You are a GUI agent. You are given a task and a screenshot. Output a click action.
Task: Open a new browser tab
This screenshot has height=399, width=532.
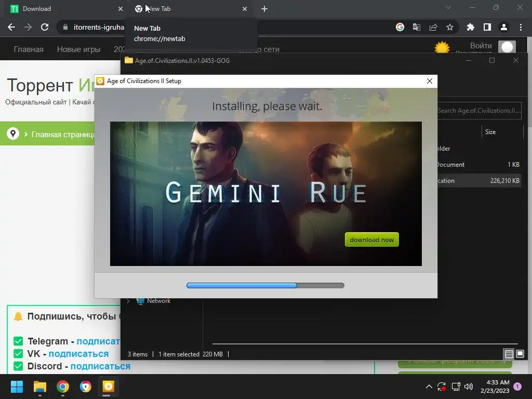(x=264, y=9)
